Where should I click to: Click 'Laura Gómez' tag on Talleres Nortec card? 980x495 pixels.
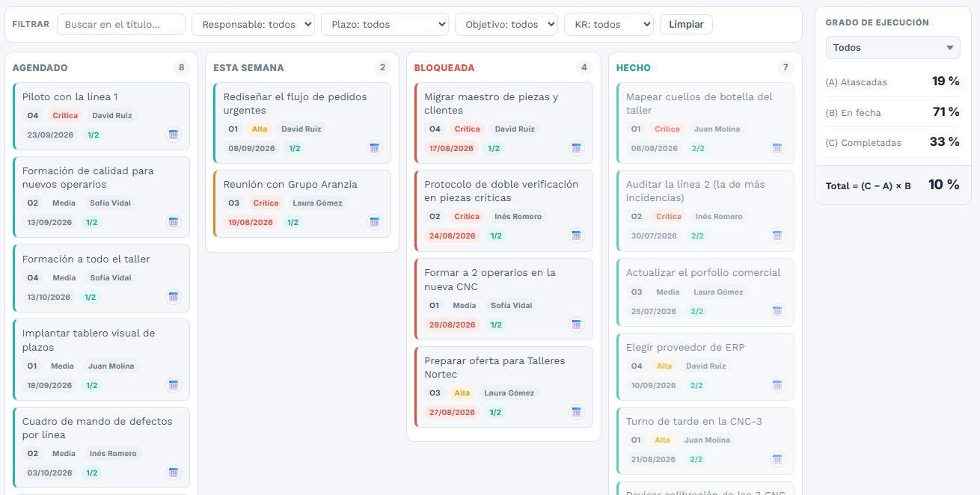(x=509, y=393)
